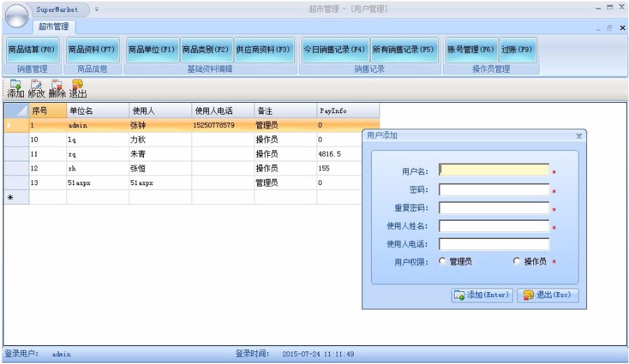
Task: Open 商品结算 (F8) checkout
Action: (x=32, y=50)
